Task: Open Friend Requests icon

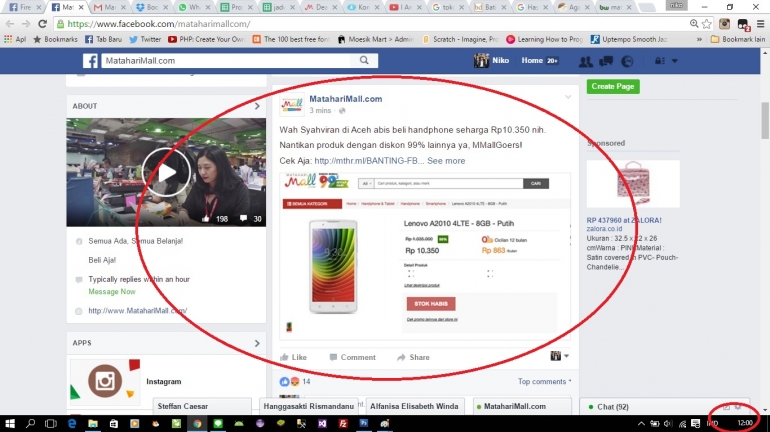Action: tap(585, 61)
